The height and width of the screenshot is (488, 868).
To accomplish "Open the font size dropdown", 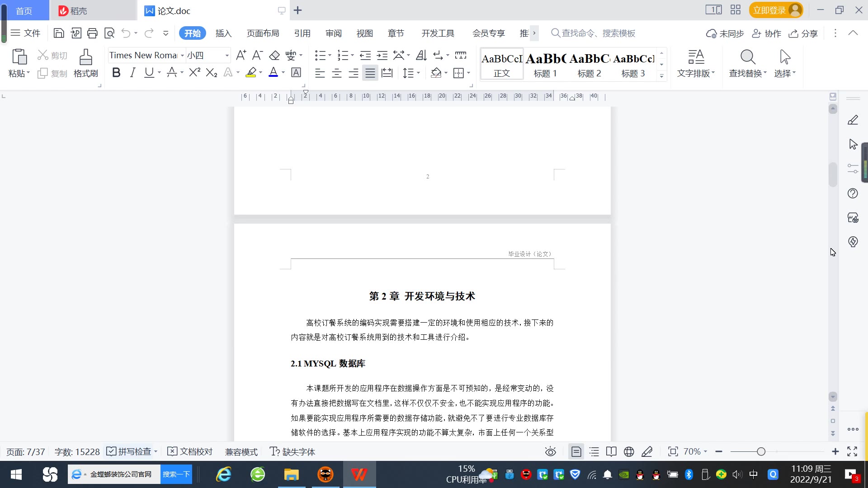I will [x=227, y=55].
